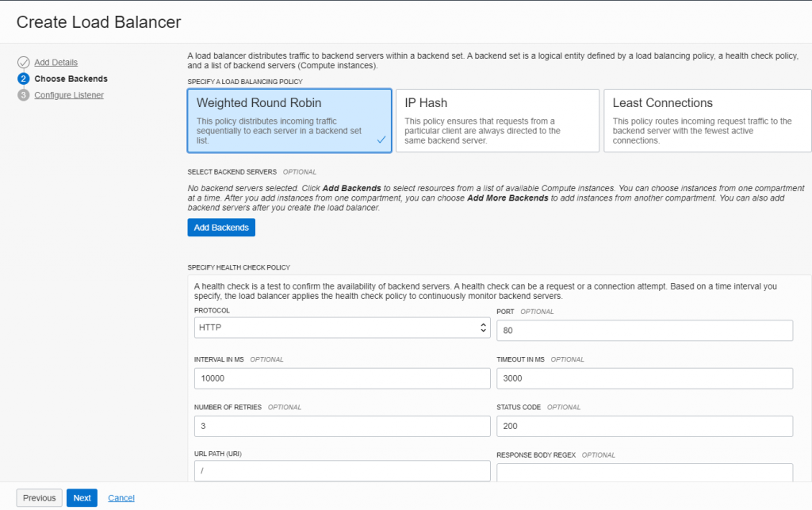This screenshot has width=812, height=510.
Task: Focus the Number of Retries field
Action: pos(343,426)
